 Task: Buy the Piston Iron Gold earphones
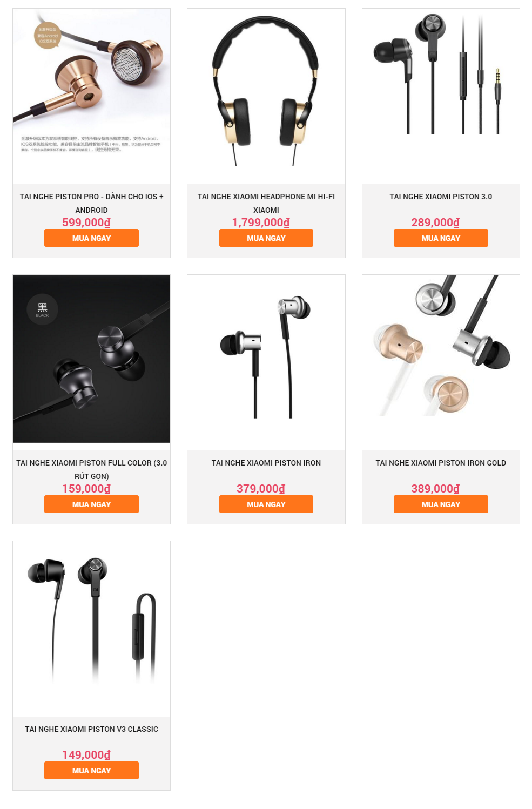click(441, 504)
